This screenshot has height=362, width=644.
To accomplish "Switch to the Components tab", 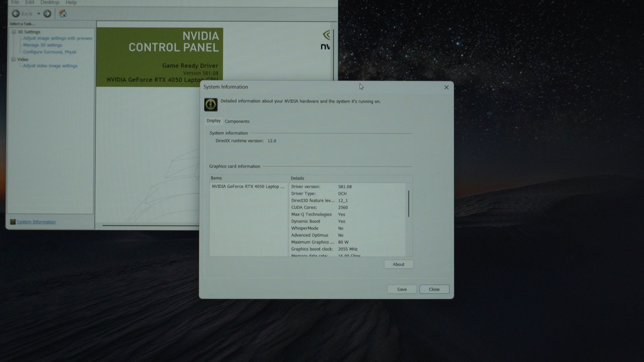I will click(x=237, y=121).
